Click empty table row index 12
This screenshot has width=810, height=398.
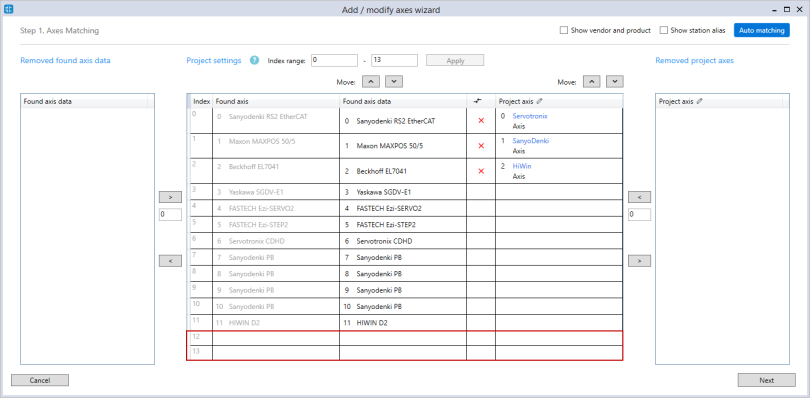click(404, 338)
